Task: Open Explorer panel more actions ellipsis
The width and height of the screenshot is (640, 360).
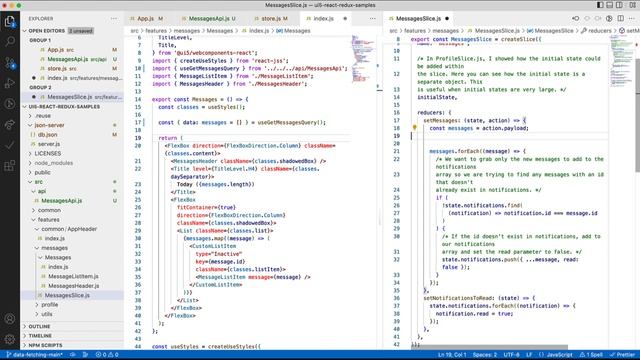Action: click(113, 19)
